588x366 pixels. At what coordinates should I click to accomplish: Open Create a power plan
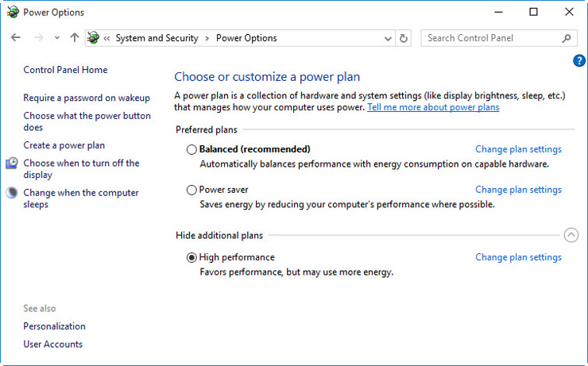point(64,145)
